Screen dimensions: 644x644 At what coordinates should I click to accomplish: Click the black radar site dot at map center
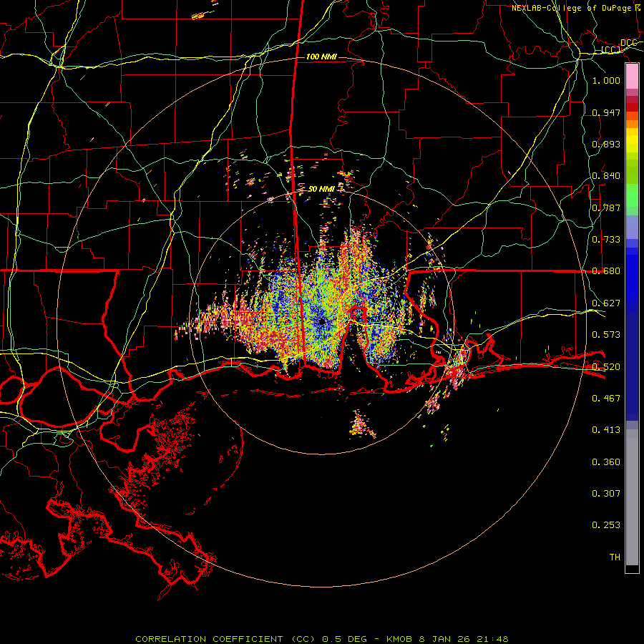pos(322,321)
